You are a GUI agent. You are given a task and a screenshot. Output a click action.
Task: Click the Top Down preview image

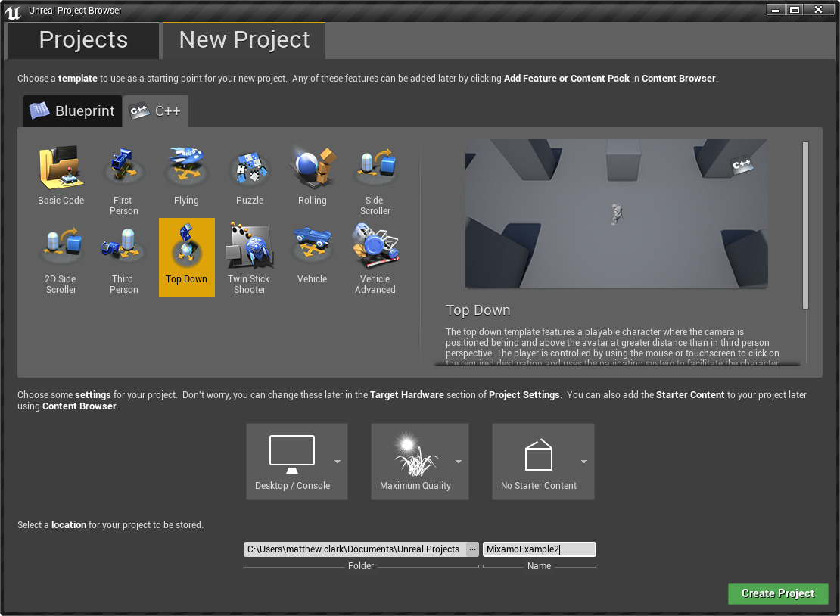click(616, 213)
